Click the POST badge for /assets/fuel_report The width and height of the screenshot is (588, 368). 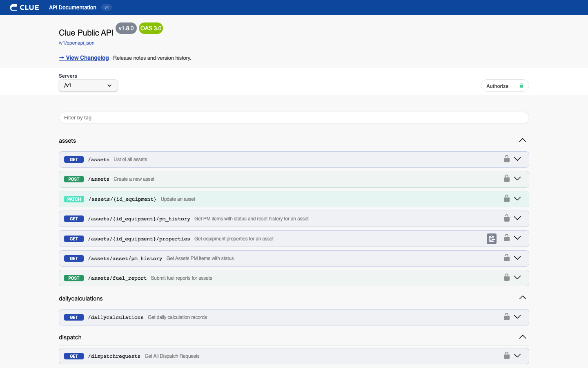click(74, 278)
